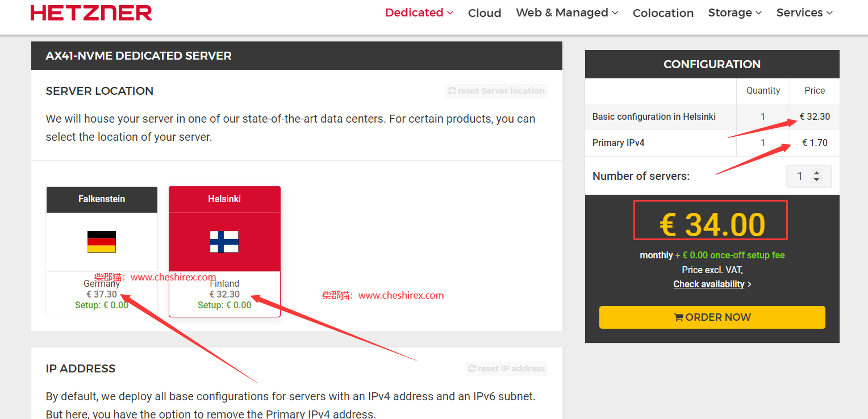Screen dimensions: 868x419
Task: Click Finland € 32.30 price in Helsinki card
Action: point(224,294)
